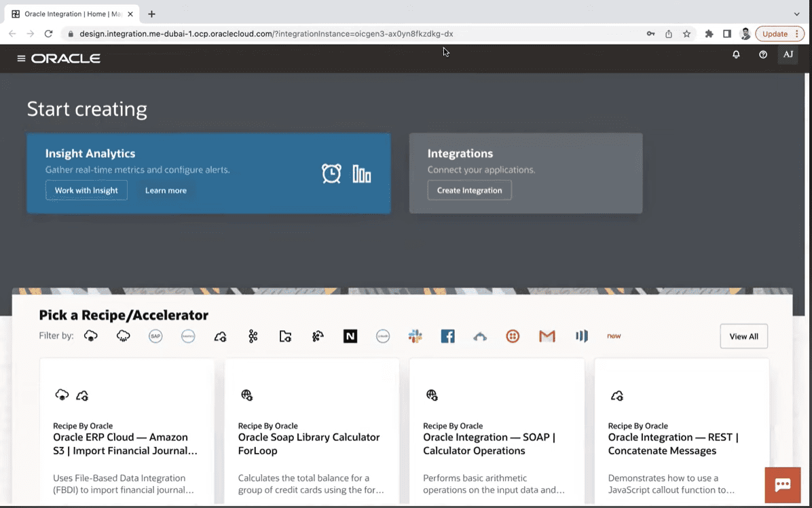
Task: Open REST Concatenate Messages recipe card
Action: (x=682, y=431)
